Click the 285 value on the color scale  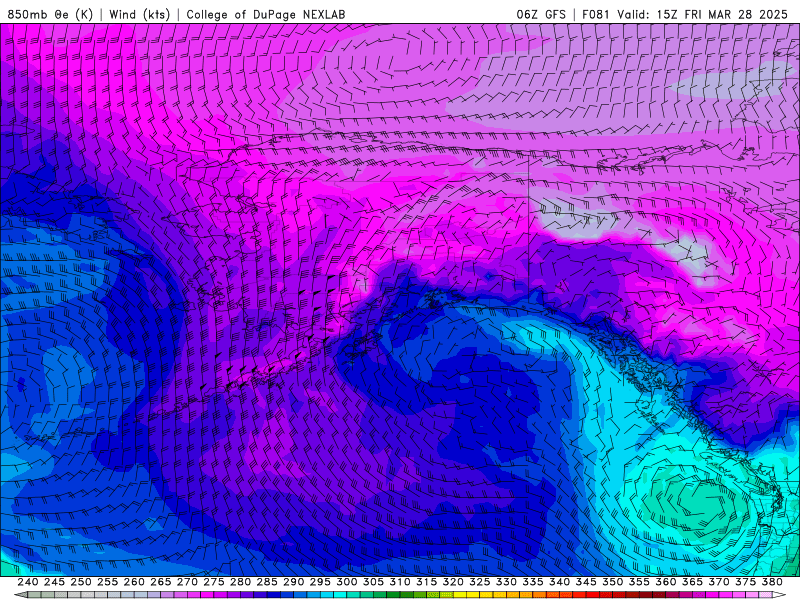(x=267, y=582)
